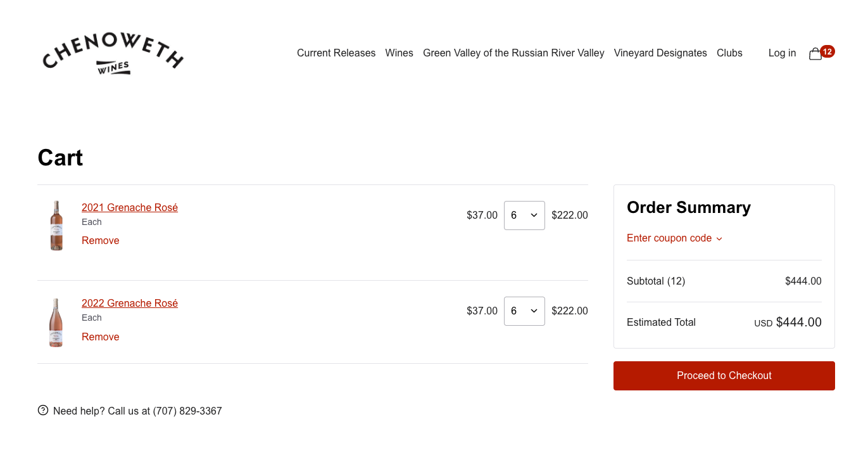
Task: Select Vineyard Designates in the navigation
Action: [660, 53]
